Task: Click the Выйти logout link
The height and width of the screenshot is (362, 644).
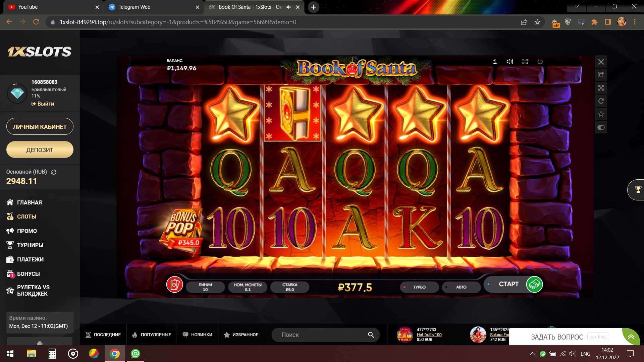Action: [43, 104]
